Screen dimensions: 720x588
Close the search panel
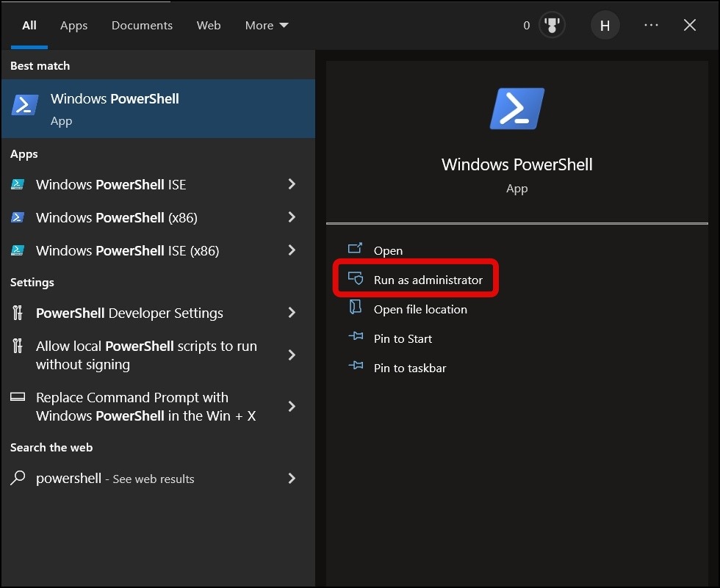point(690,26)
